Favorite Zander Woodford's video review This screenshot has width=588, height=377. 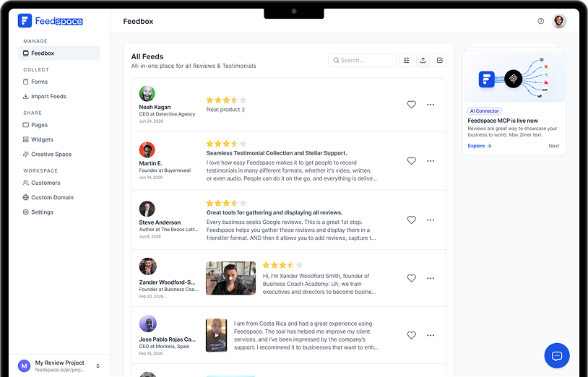point(411,278)
